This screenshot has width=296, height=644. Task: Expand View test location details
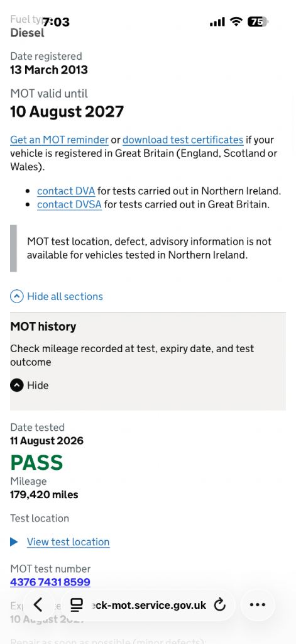click(68, 541)
